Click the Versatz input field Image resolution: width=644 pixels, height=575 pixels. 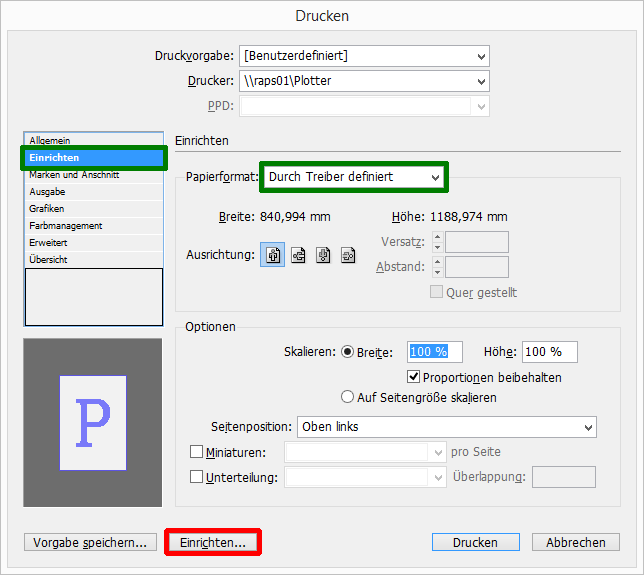(x=477, y=242)
